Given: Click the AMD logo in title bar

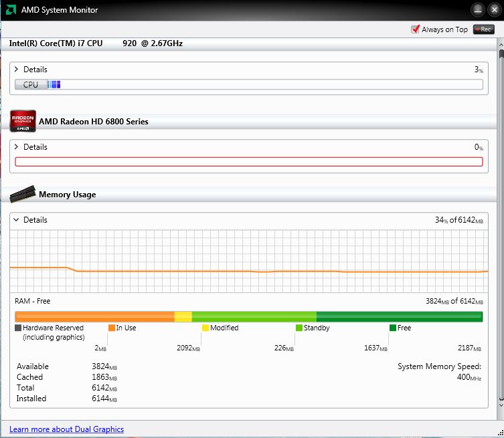Looking at the screenshot, I should tap(11, 10).
